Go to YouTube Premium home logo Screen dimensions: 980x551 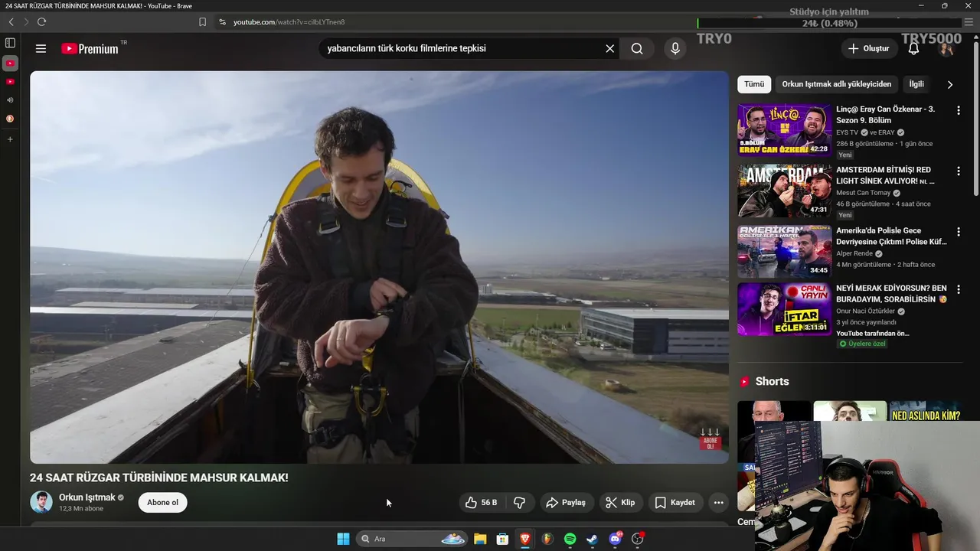(x=90, y=48)
